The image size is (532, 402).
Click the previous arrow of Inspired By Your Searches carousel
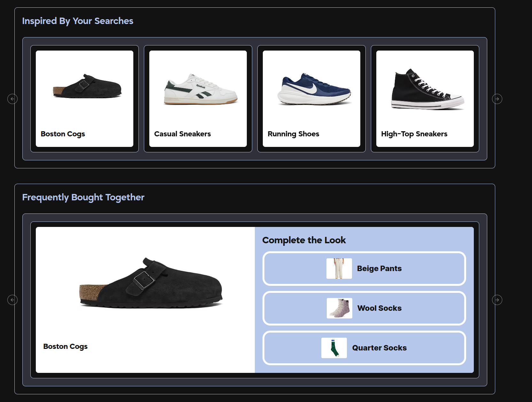pos(12,99)
